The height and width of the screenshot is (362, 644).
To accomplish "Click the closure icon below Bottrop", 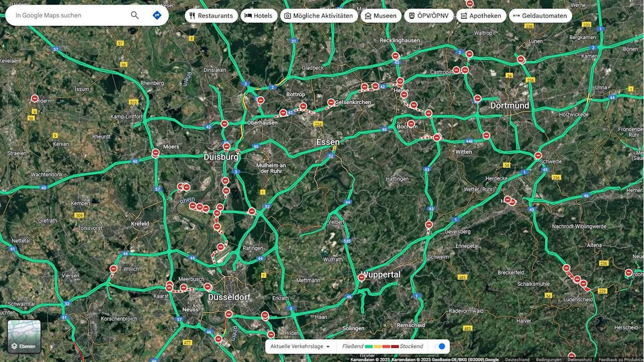I will tap(260, 100).
